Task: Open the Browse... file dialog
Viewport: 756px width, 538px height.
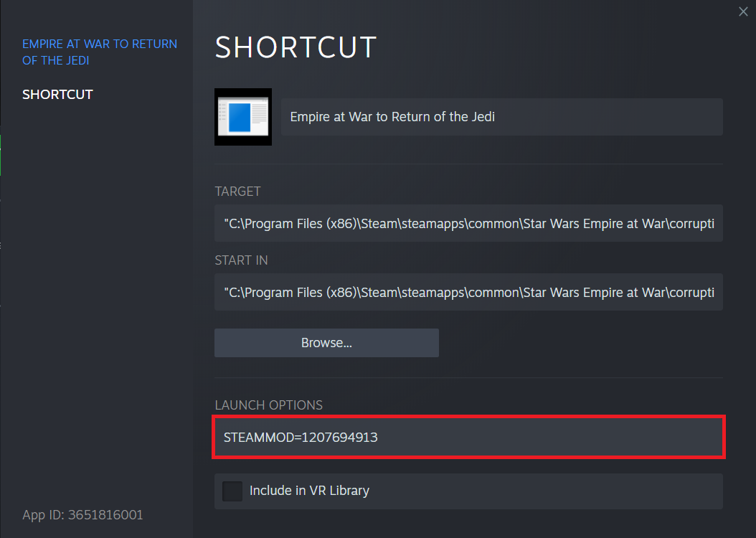Action: click(326, 343)
